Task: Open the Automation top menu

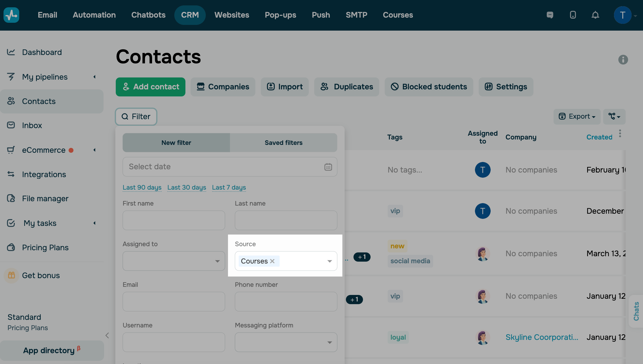Action: click(94, 15)
